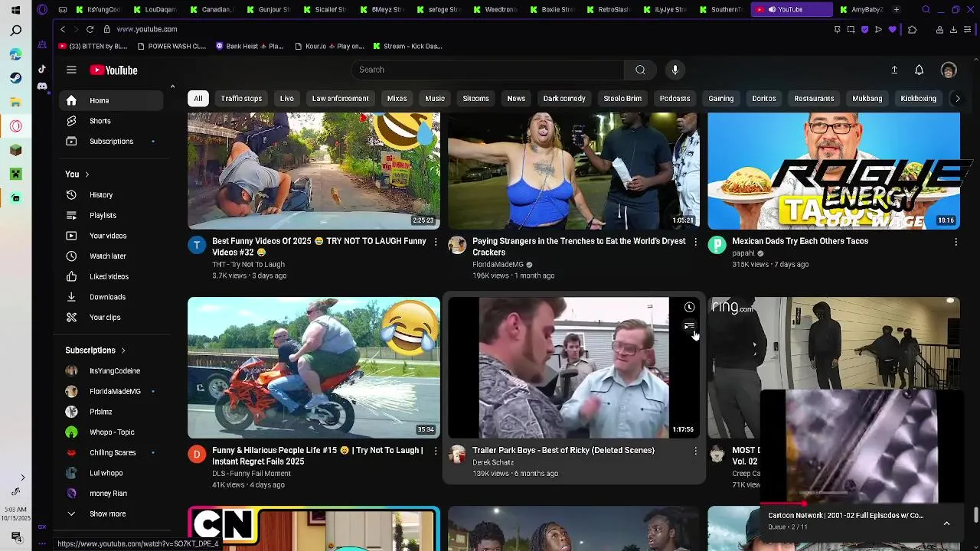Screen dimensions: 980x551
Task: Reload the page in browser toolbar
Action: [x=90, y=29]
